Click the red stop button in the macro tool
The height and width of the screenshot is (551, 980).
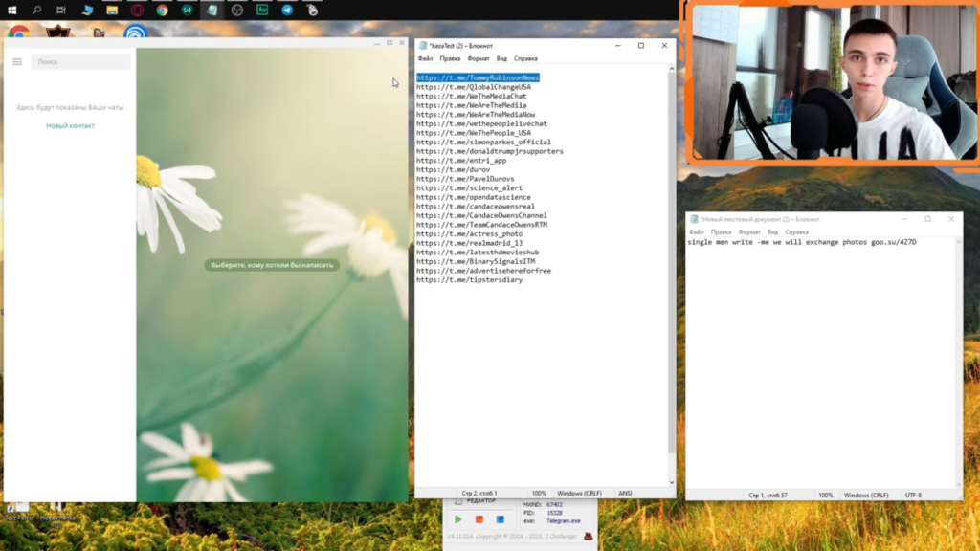tap(479, 519)
